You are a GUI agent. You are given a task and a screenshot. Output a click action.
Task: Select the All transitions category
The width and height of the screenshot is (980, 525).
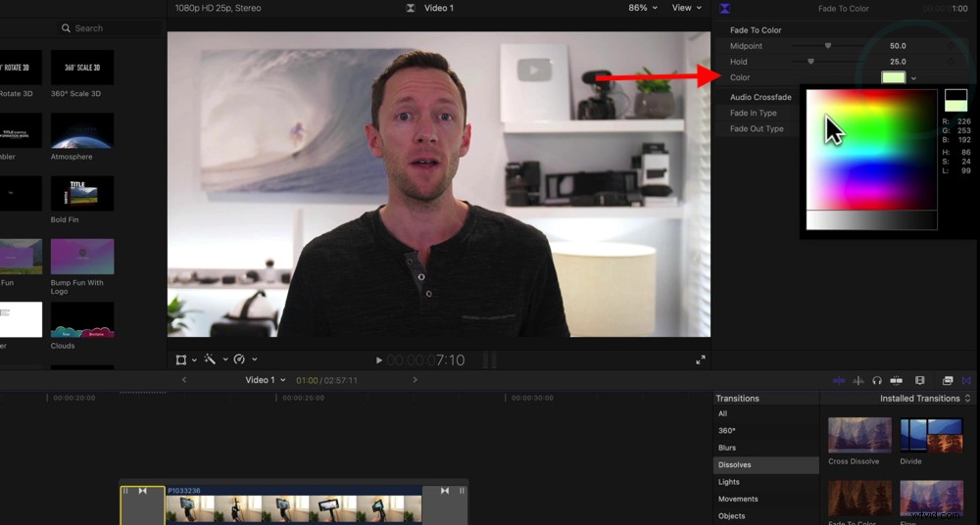tap(766, 413)
